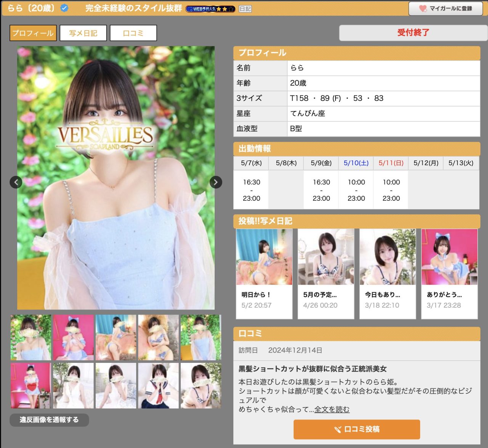This screenshot has height=448, width=488.
Task: Select the sailor uniform gallery thumbnail
Action: 158,385
